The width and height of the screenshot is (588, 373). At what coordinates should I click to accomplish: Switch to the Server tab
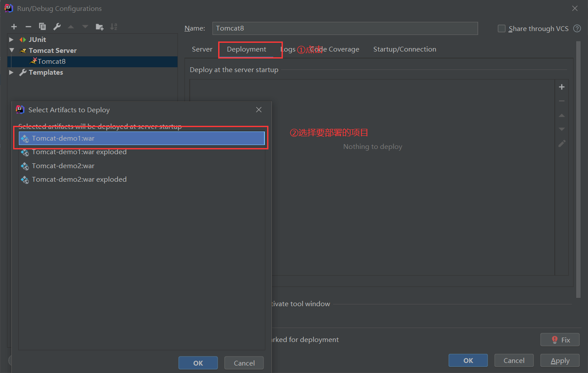click(x=202, y=49)
